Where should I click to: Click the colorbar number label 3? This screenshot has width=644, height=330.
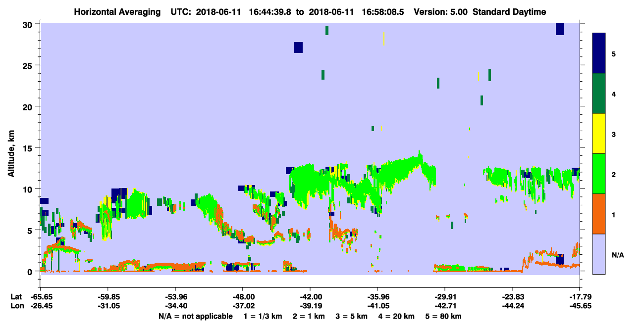(x=614, y=135)
